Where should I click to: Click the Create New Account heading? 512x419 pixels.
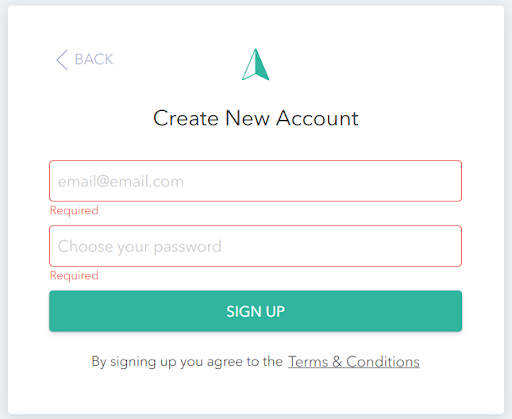256,118
